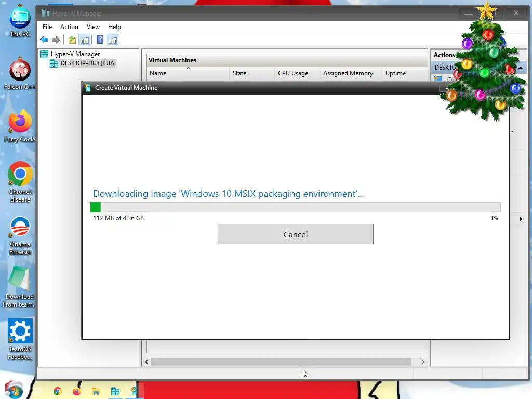The height and width of the screenshot is (399, 532).
Task: Click the horizontal scrollbar right arrow
Action: 423,362
